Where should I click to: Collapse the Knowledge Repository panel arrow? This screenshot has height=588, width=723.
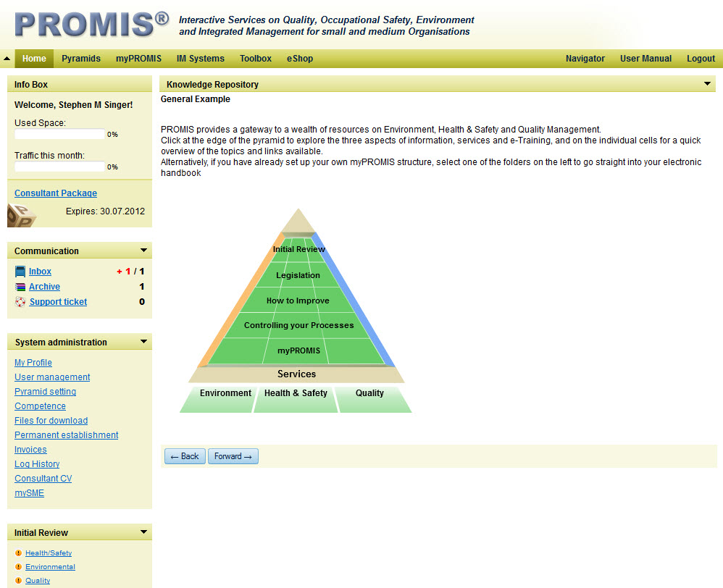(x=707, y=84)
